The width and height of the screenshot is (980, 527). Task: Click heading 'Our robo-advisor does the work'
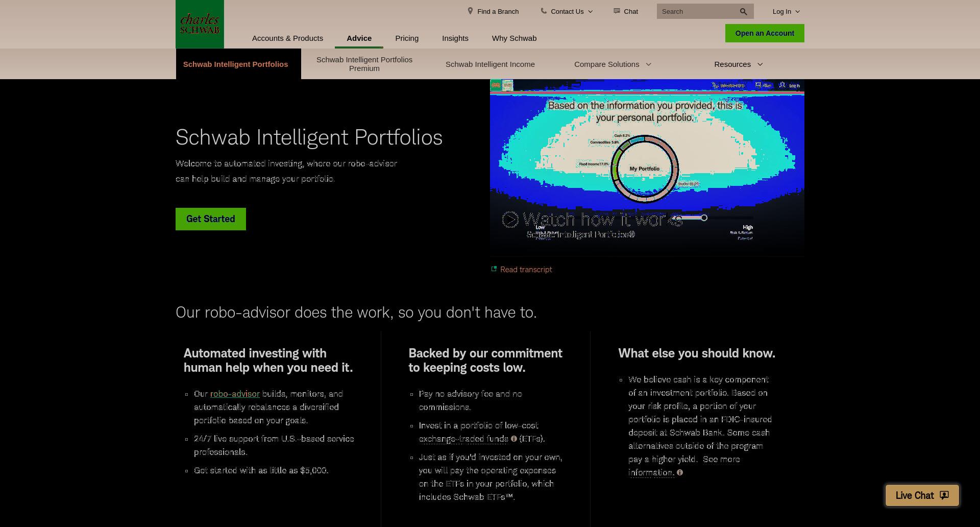[356, 313]
